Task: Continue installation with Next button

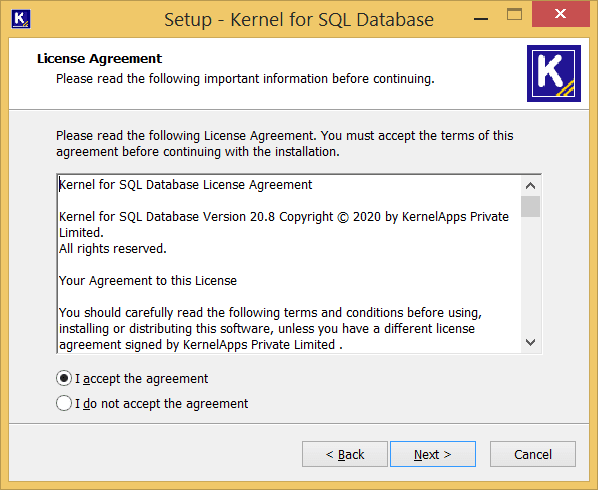Action: (433, 454)
